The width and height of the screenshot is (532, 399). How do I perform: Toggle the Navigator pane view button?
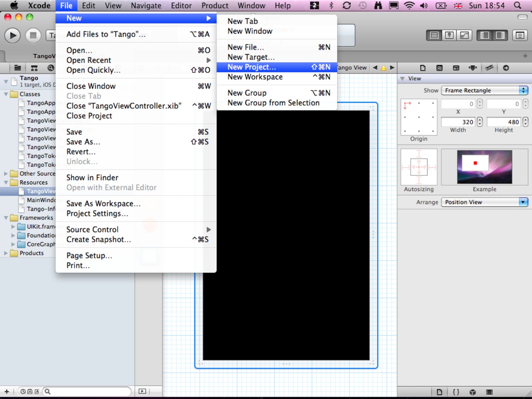pos(485,35)
